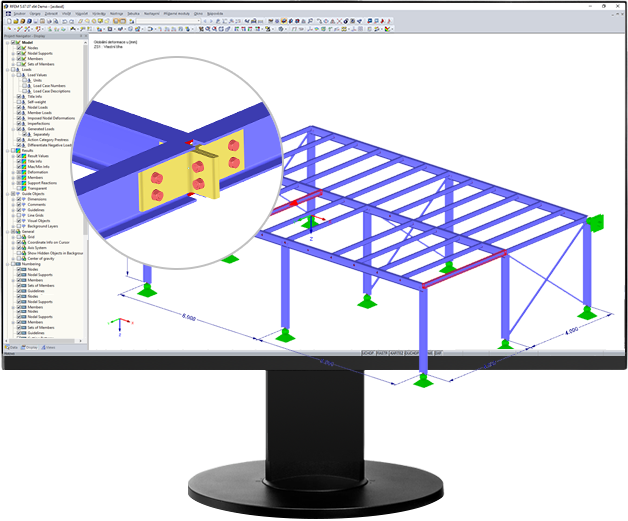Open the load case dropdown in toolbar
This screenshot has width=628, height=521.
tap(199, 21)
